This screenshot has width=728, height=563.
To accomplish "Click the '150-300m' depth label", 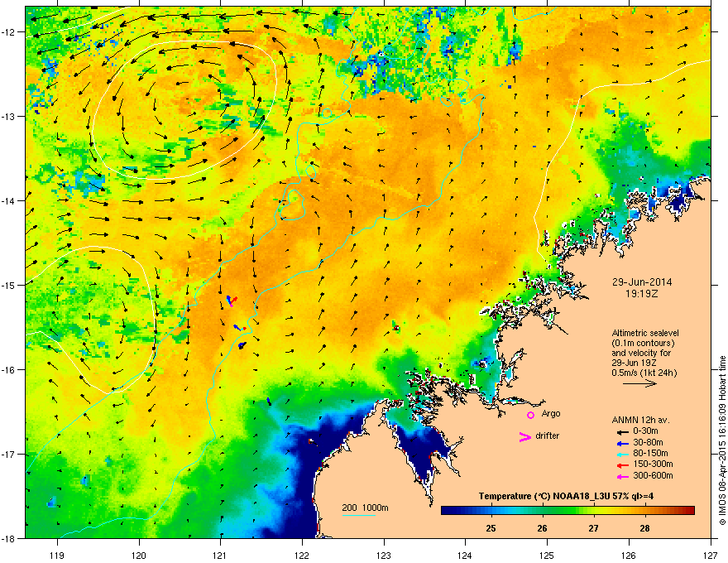I will pyautogui.click(x=653, y=464).
